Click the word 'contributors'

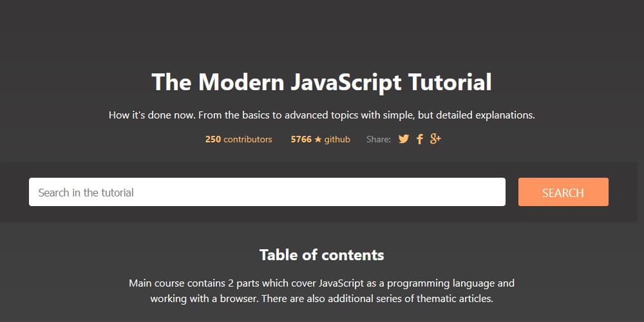pyautogui.click(x=248, y=139)
